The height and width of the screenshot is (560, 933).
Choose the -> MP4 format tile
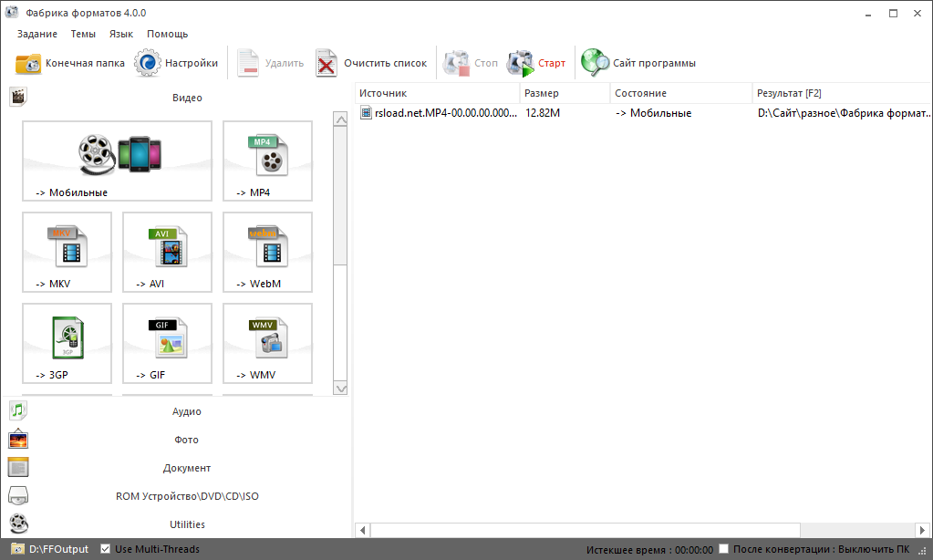268,161
